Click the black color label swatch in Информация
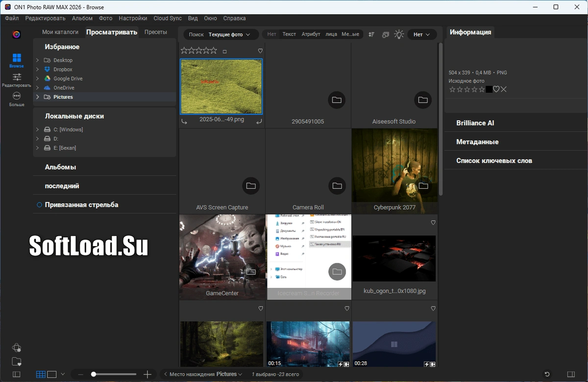 tap(489, 89)
